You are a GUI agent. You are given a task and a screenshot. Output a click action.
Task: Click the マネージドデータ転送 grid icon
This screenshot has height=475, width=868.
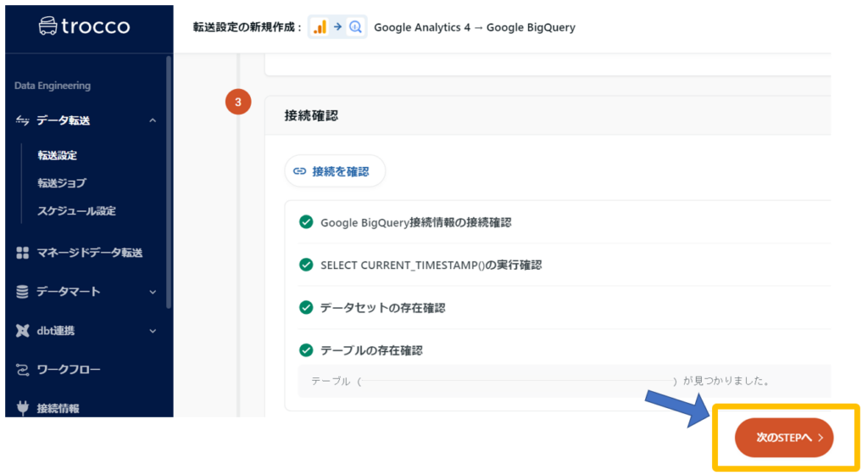click(23, 253)
